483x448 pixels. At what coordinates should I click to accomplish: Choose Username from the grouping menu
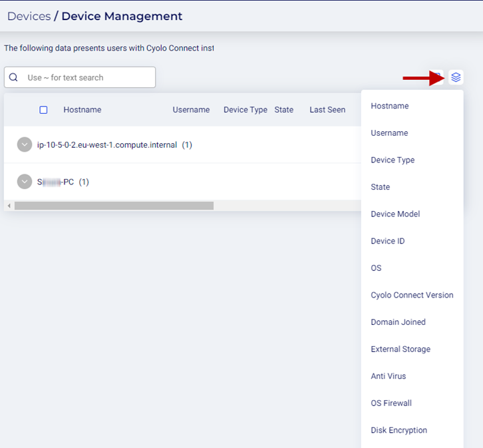click(389, 133)
